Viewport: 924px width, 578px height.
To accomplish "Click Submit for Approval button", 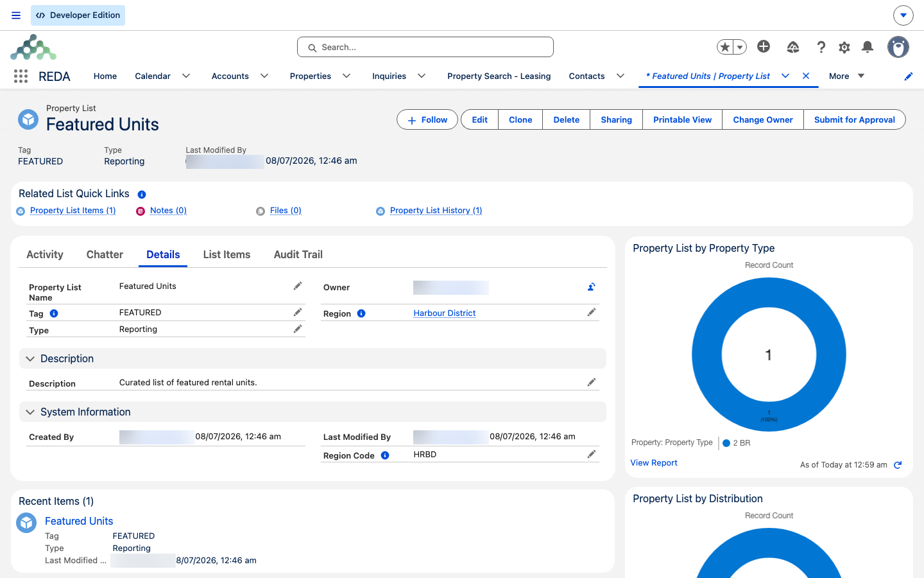I will coord(855,119).
